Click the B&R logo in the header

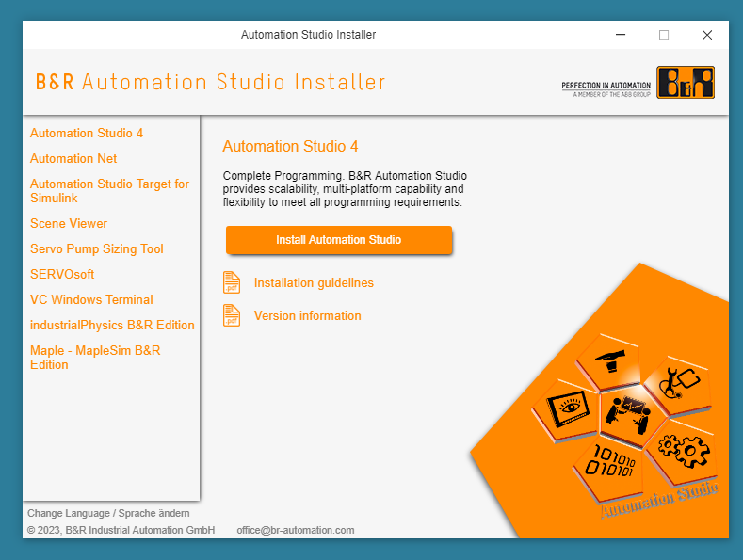[x=686, y=83]
